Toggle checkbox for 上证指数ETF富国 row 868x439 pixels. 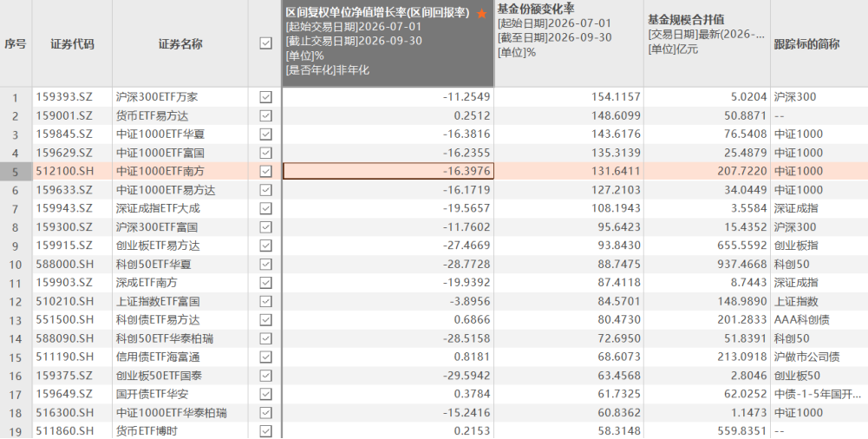(265, 301)
